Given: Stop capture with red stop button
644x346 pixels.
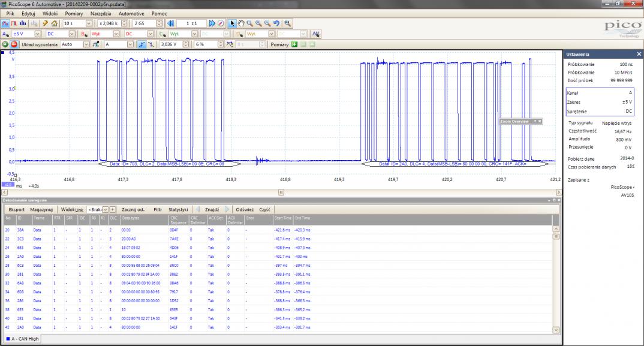Looking at the screenshot, I should coord(14,44).
